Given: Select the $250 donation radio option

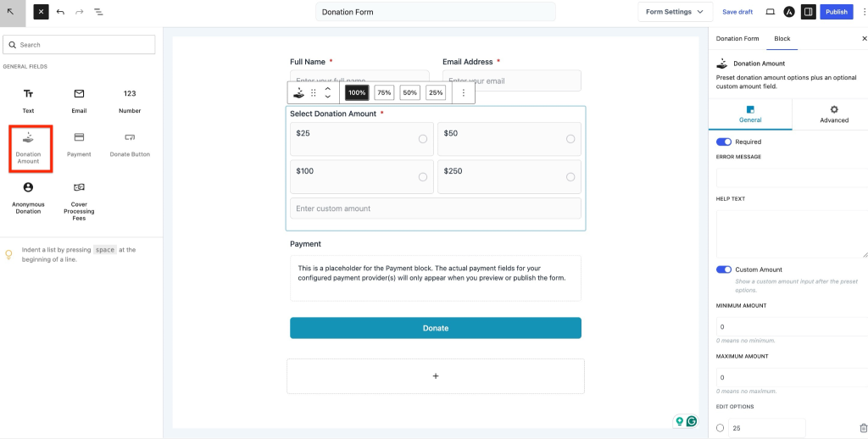Looking at the screenshot, I should pos(570,177).
